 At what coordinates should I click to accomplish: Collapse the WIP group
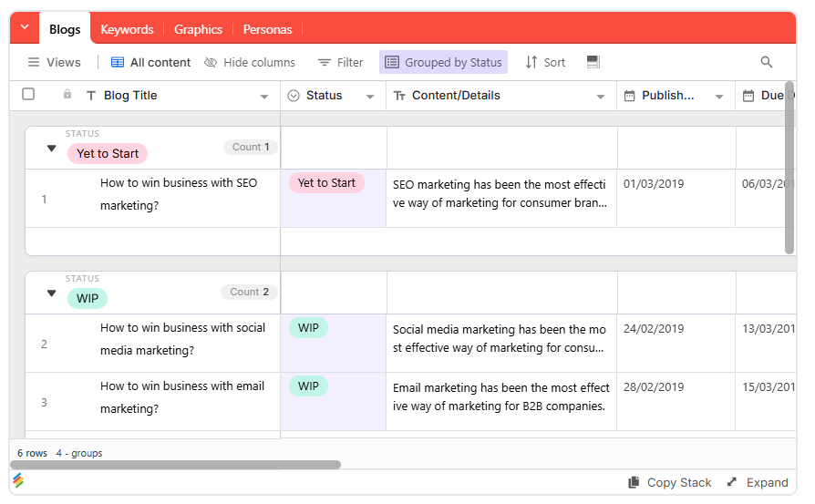coord(51,293)
